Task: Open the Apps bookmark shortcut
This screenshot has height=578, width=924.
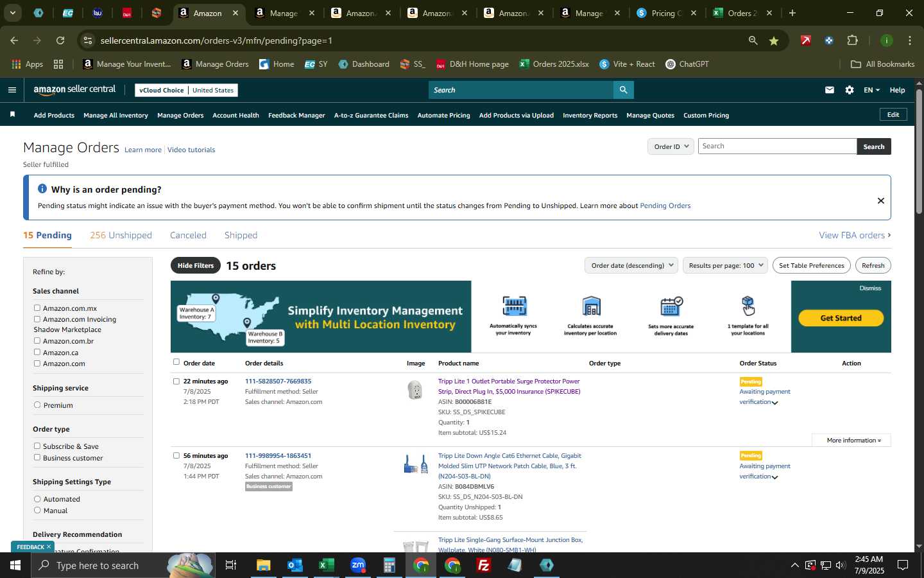Action: point(28,64)
